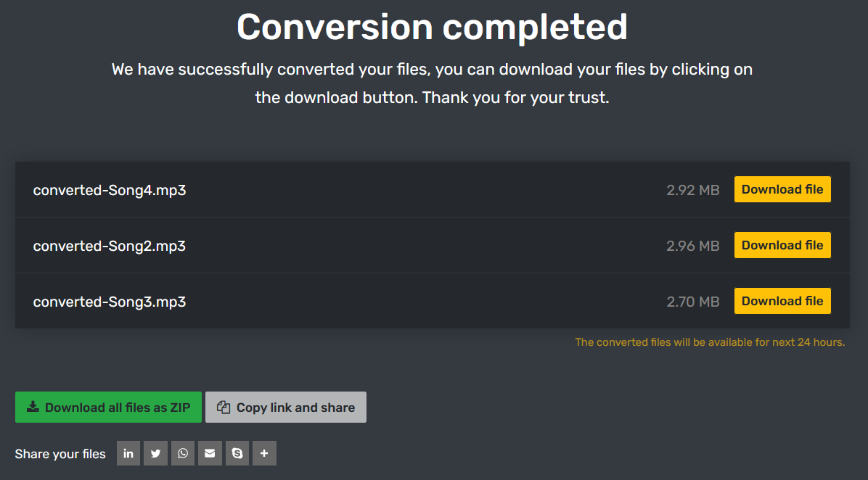Share files by email envelope icon

210,454
